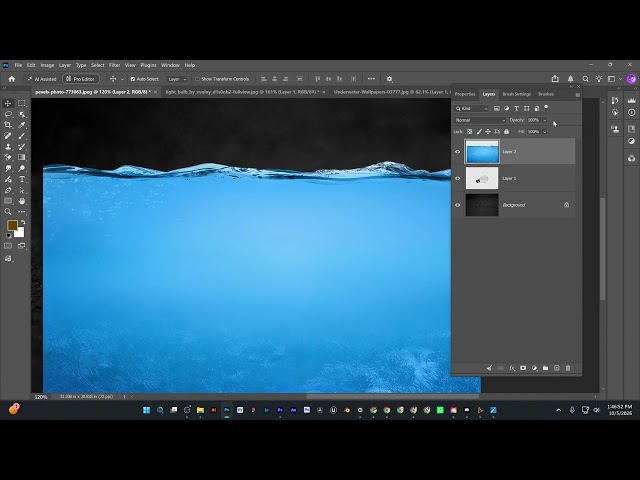Select the Dodge tool
The width and height of the screenshot is (640, 480).
point(22,168)
